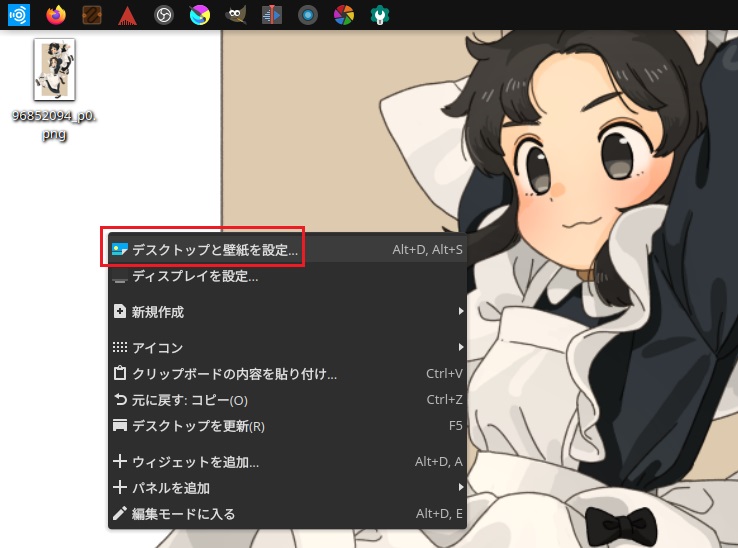Open the green gear wrench app icon

coord(380,15)
